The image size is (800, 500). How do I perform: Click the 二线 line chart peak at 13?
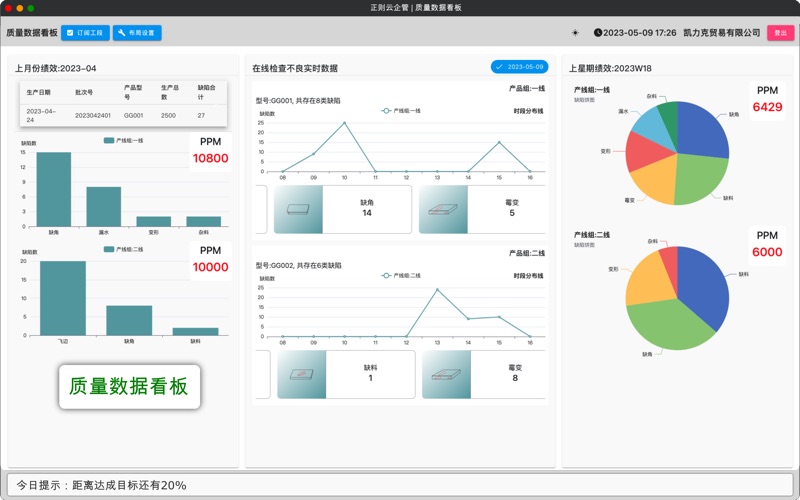coord(437,289)
